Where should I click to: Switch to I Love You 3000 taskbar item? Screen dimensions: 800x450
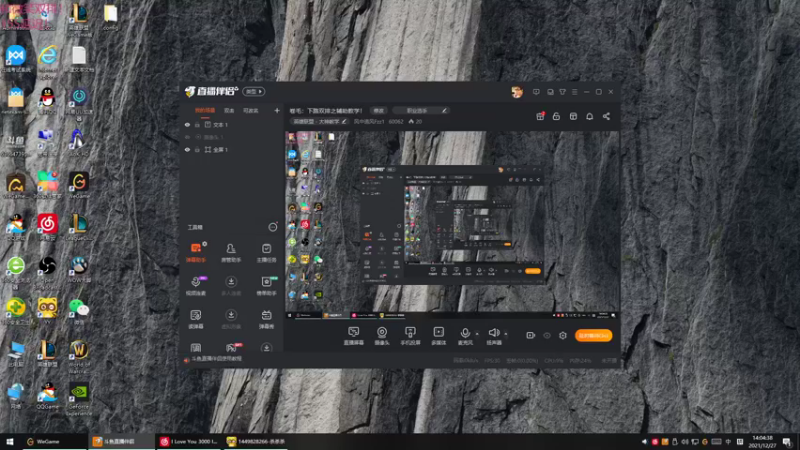click(x=188, y=442)
